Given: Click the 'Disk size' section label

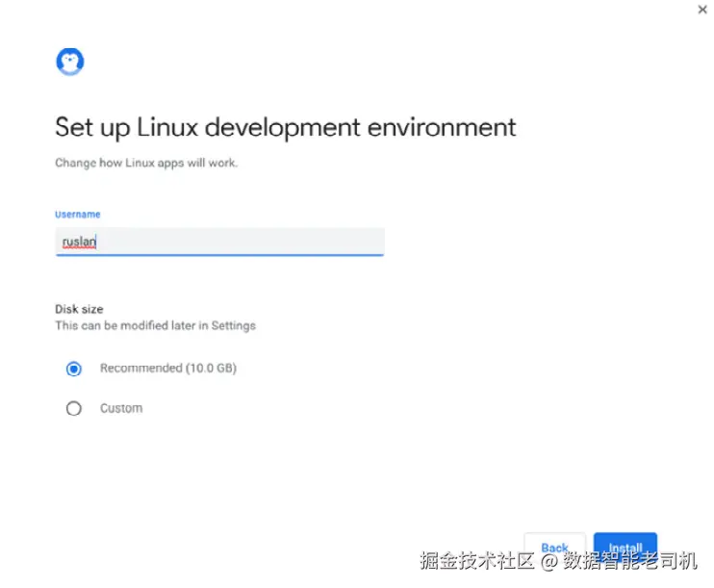Looking at the screenshot, I should click(79, 309).
